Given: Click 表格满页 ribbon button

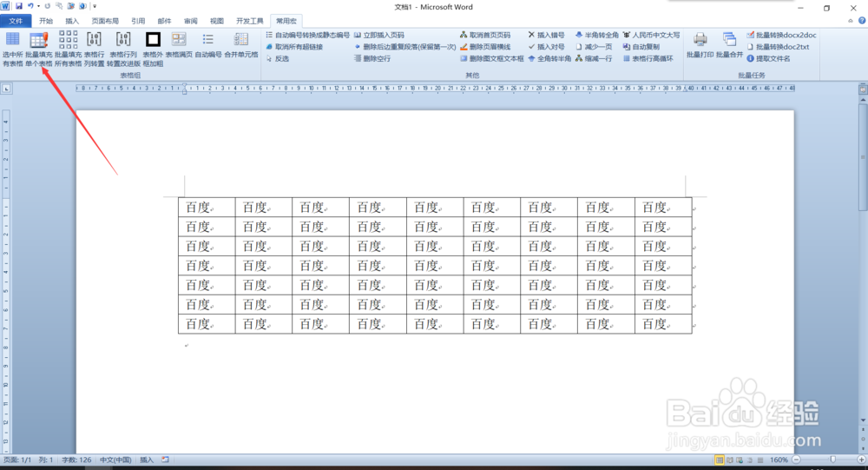Looking at the screenshot, I should point(179,45).
